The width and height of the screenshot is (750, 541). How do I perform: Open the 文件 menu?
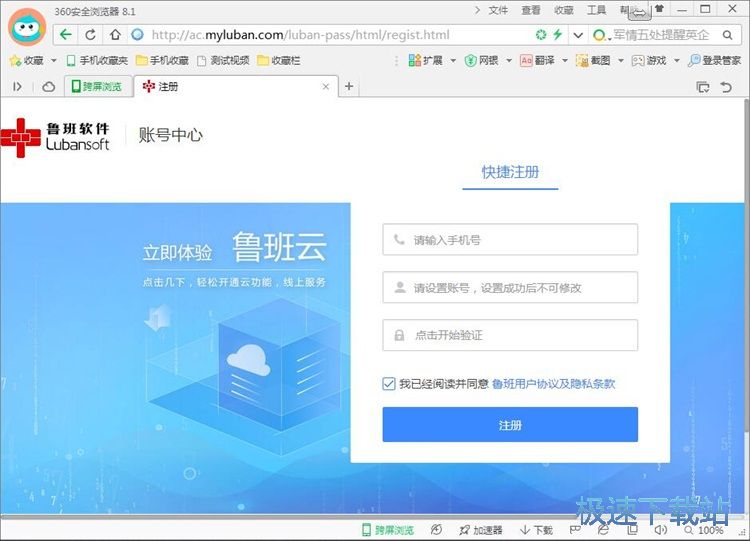(x=498, y=10)
